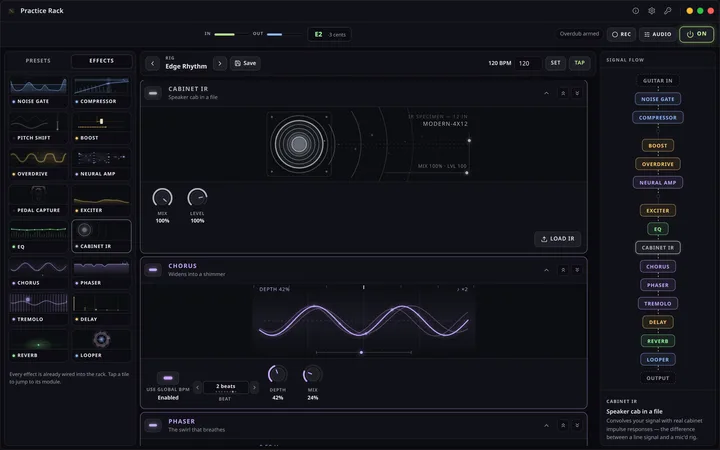The image size is (720, 450).
Task: Toggle the Phaser module bypass switch
Action: [153, 425]
